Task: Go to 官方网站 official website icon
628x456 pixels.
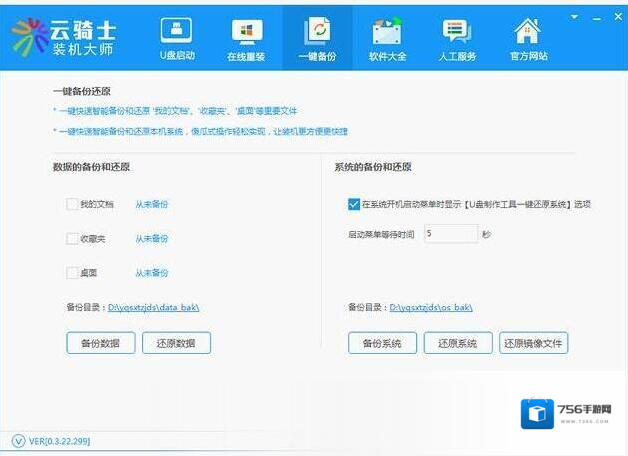Action: click(x=528, y=32)
